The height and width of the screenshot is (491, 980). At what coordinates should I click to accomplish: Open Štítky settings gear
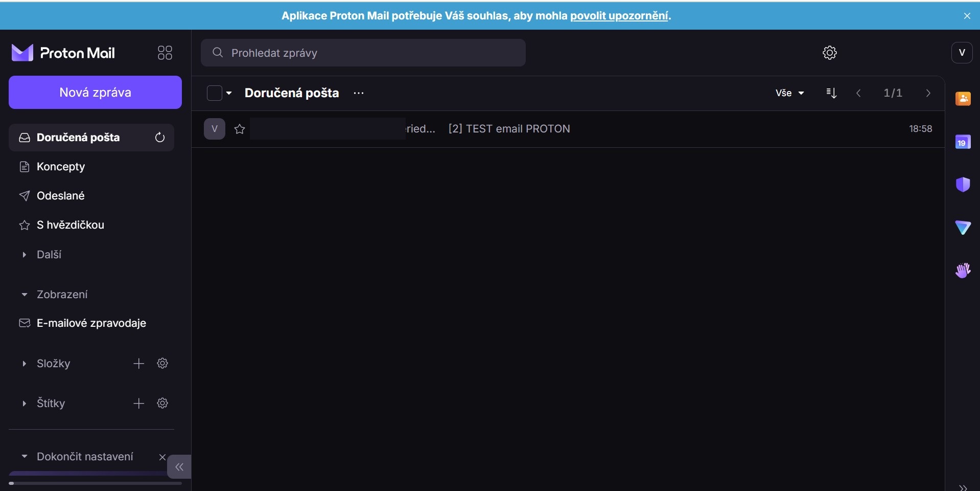pyautogui.click(x=162, y=404)
